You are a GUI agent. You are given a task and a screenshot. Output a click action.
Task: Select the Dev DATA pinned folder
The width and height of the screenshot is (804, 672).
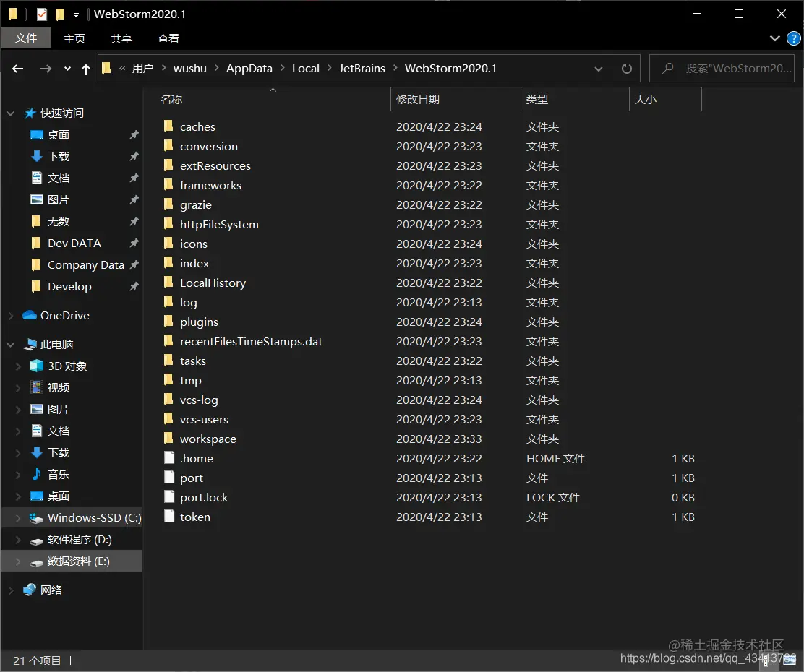click(74, 243)
